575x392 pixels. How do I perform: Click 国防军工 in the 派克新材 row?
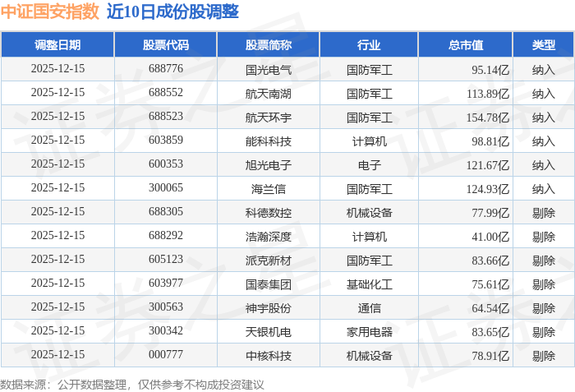point(370,261)
